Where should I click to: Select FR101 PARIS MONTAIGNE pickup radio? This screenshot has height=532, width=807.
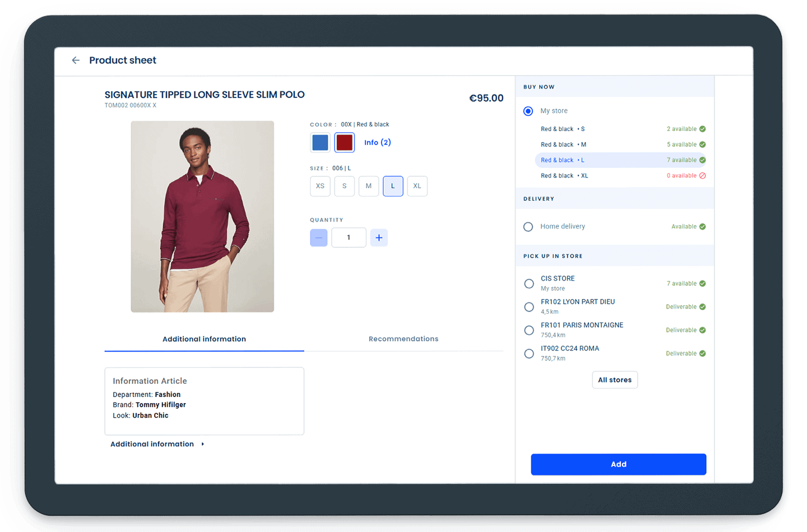coord(528,330)
